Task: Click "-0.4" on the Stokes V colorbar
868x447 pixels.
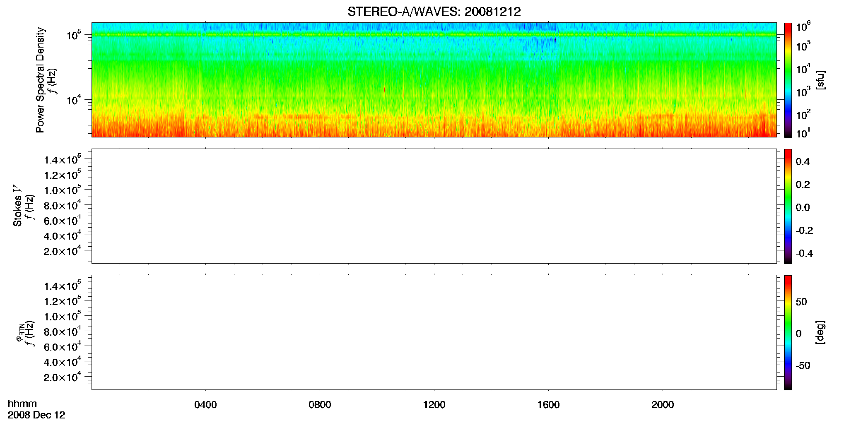Action: [804, 253]
